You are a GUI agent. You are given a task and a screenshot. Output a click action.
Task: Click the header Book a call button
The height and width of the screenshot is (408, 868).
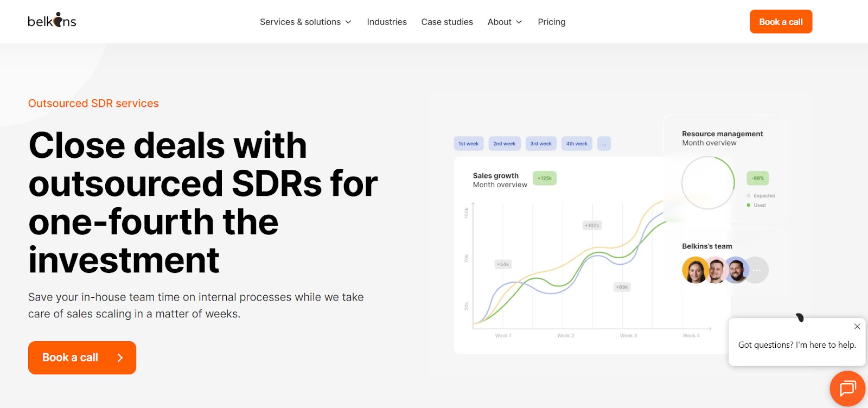[x=781, y=22]
